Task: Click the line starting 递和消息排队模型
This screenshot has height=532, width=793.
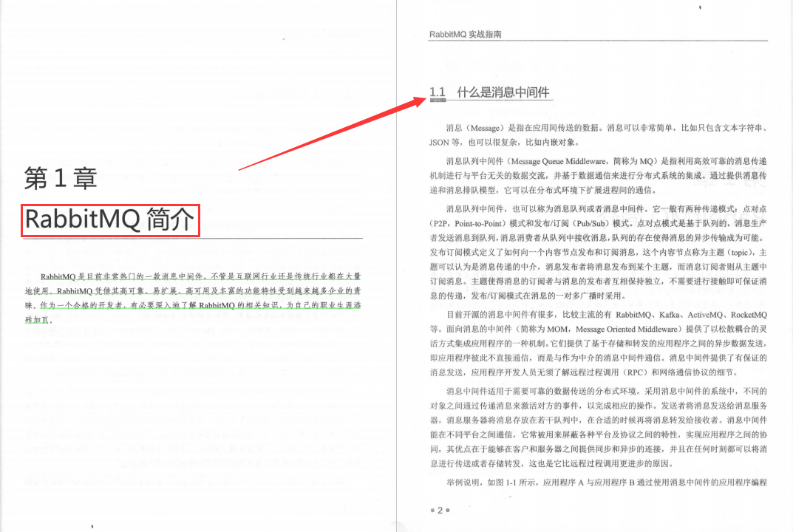Action: point(544,190)
